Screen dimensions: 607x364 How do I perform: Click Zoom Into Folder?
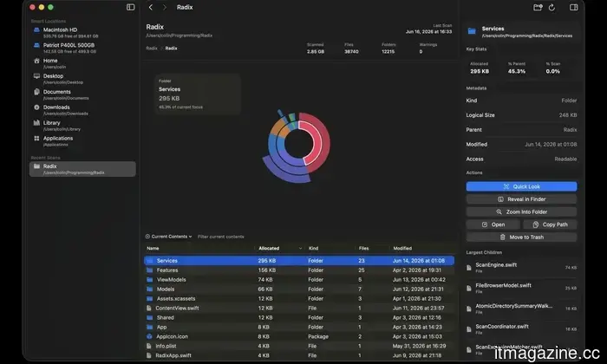(521, 212)
